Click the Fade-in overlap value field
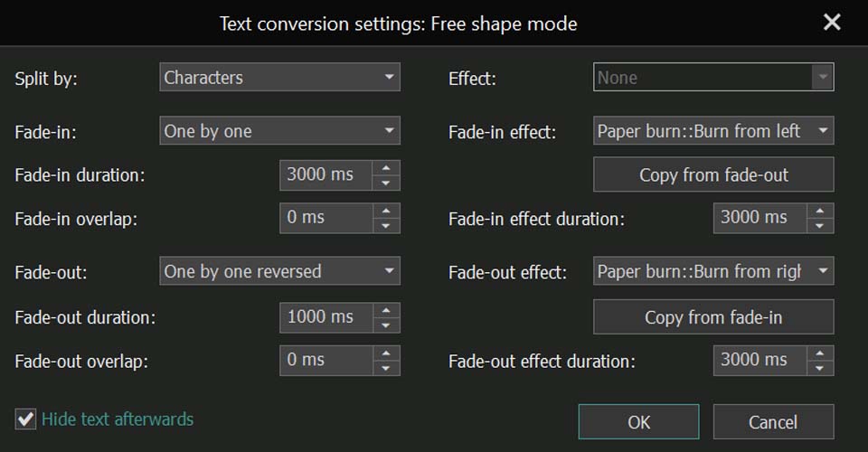Viewport: 868px width, 452px height. tap(326, 218)
